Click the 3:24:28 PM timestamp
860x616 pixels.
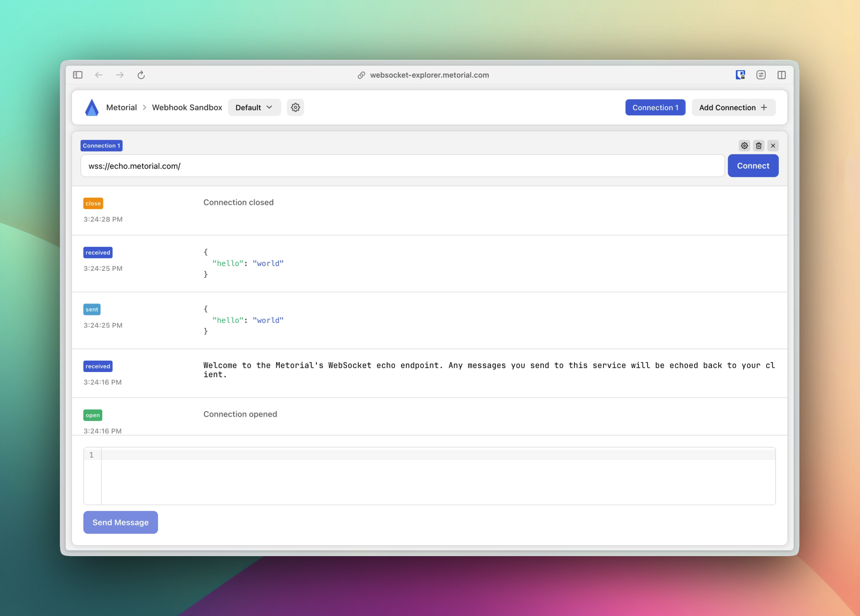click(103, 219)
